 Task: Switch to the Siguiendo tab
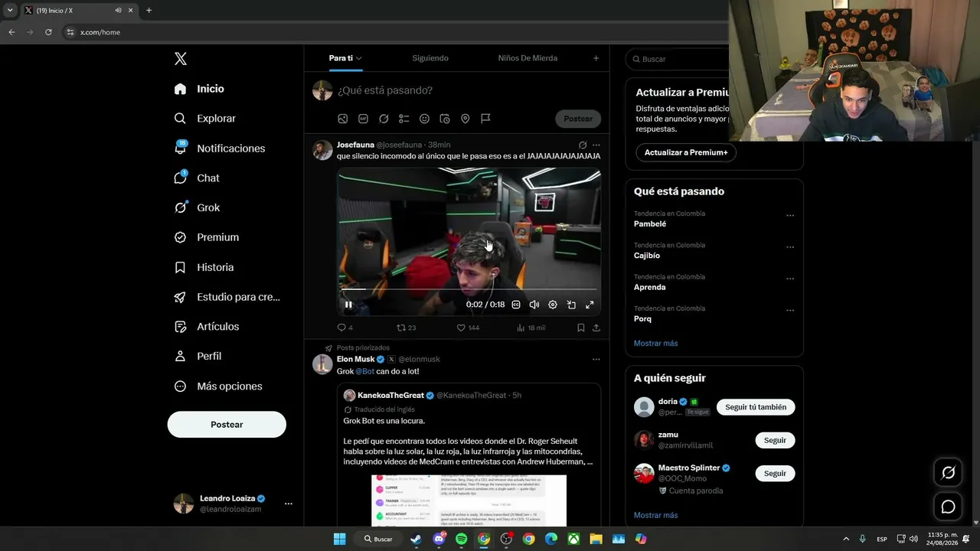[x=430, y=58]
